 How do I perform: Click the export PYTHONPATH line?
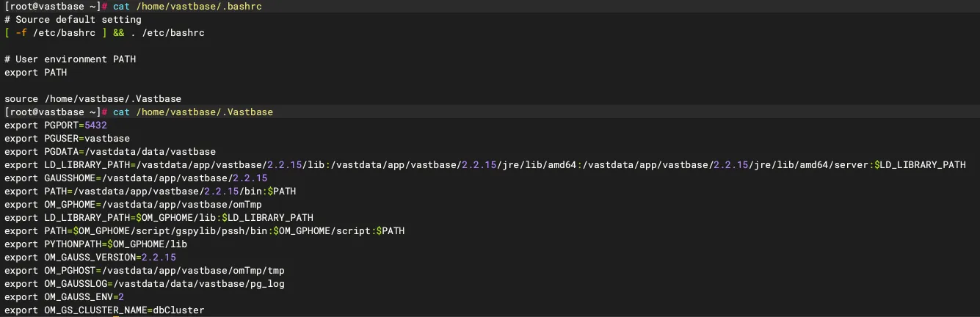coord(95,244)
